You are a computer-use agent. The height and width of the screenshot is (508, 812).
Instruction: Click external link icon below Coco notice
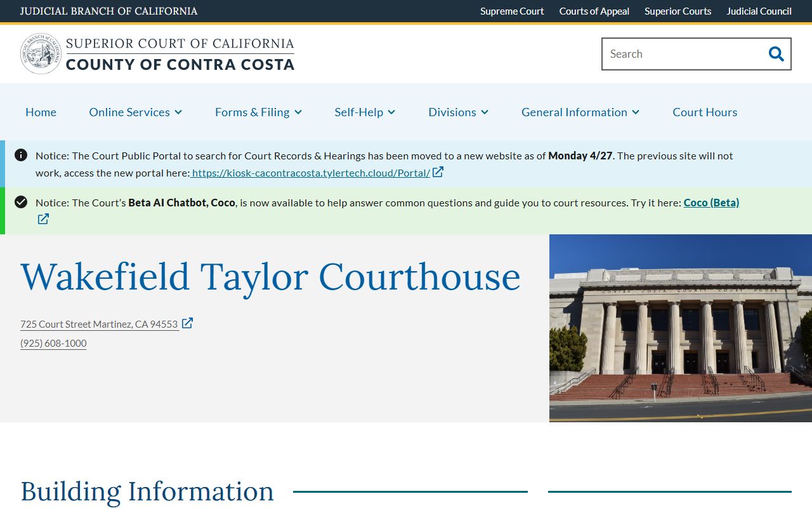[x=43, y=219]
